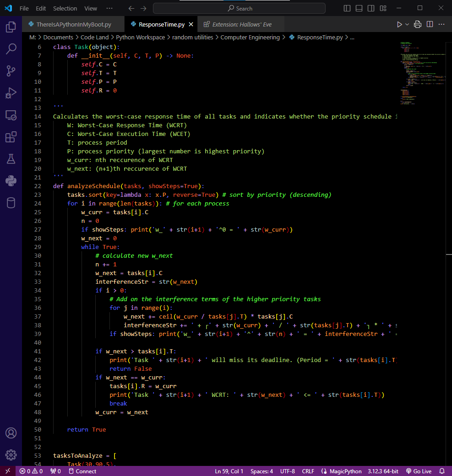Click line number 22 in the gutter
This screenshot has height=476, width=452.
38,186
